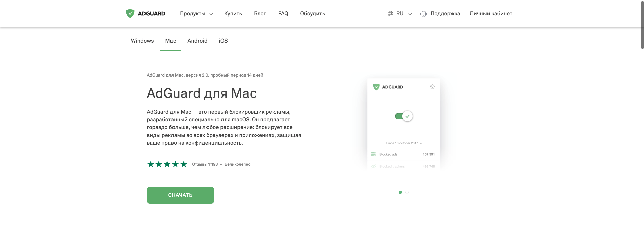Click the support headset icon

(424, 14)
